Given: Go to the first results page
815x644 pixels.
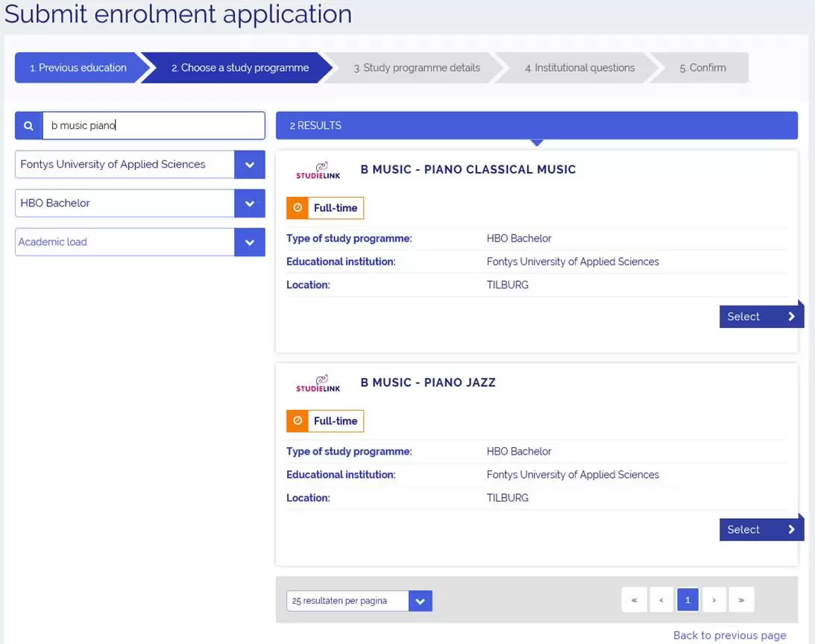Looking at the screenshot, I should point(634,600).
